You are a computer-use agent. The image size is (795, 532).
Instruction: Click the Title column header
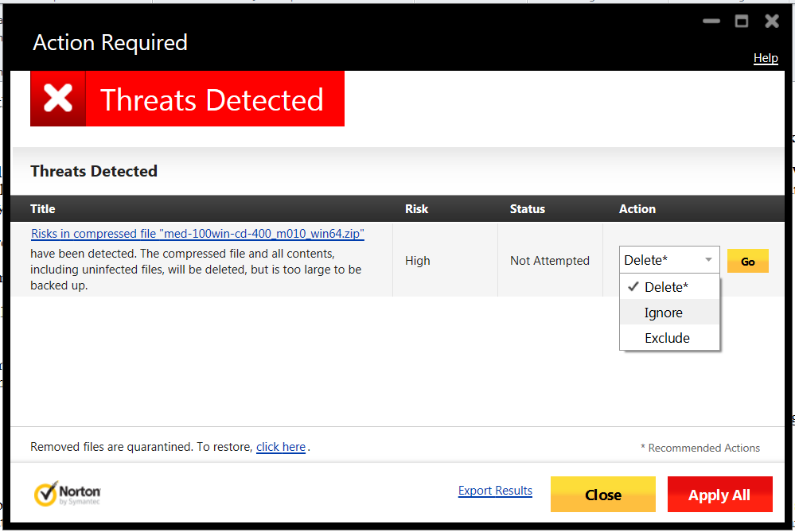coord(42,208)
